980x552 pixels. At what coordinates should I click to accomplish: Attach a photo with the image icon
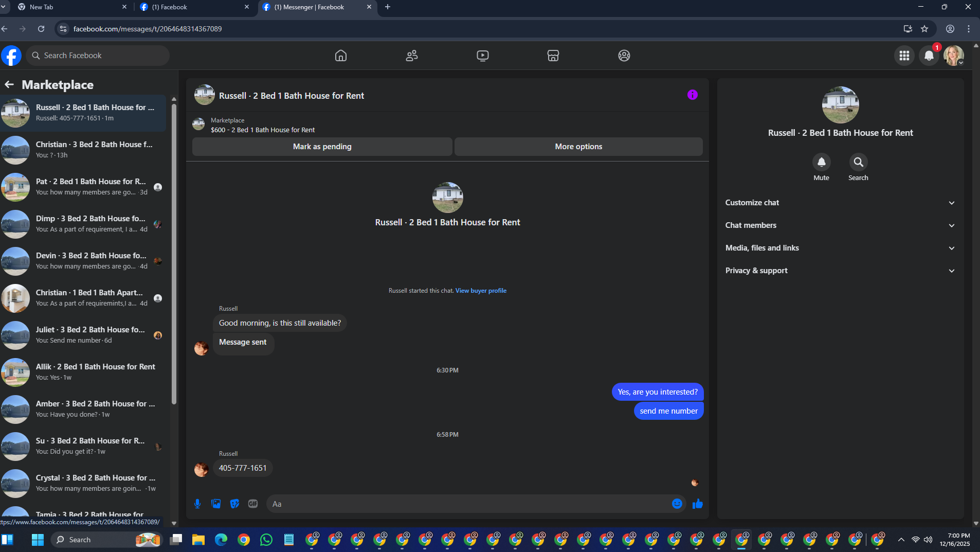click(x=216, y=504)
